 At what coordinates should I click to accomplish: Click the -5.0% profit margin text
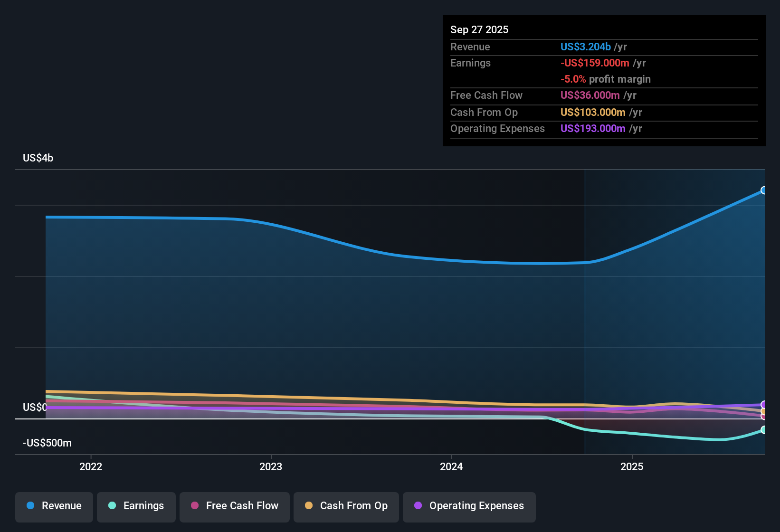(605, 79)
